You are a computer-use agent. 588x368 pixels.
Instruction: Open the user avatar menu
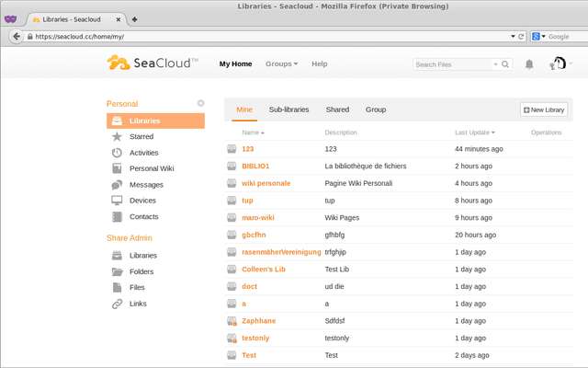(558, 63)
